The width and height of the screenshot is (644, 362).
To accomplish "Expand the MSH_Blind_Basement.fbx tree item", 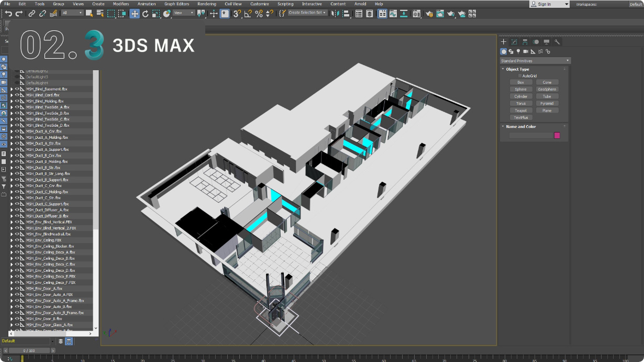I will tap(12, 89).
